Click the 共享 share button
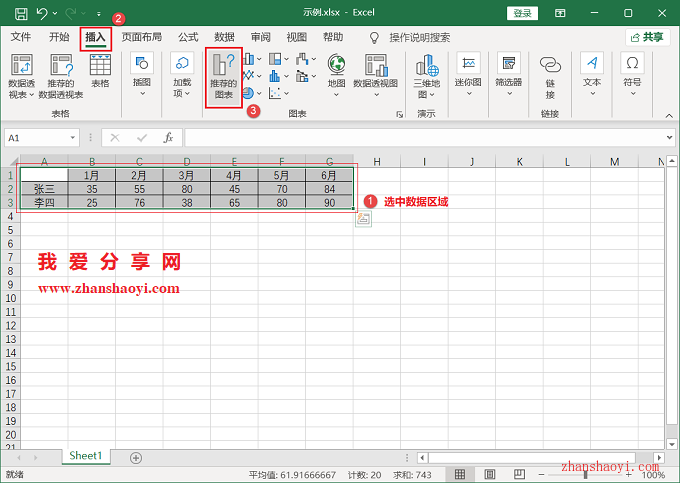680x483 pixels. pos(647,37)
